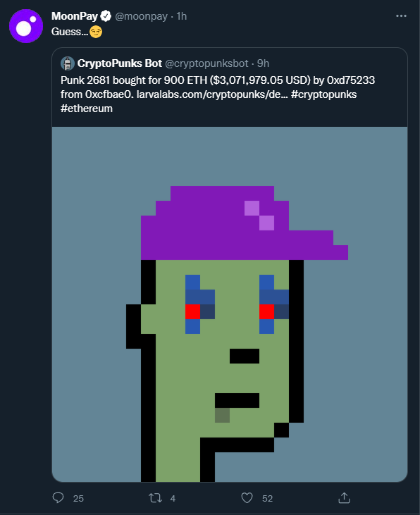Click the 52 likes count
This screenshot has width=420, height=515.
pyautogui.click(x=267, y=498)
